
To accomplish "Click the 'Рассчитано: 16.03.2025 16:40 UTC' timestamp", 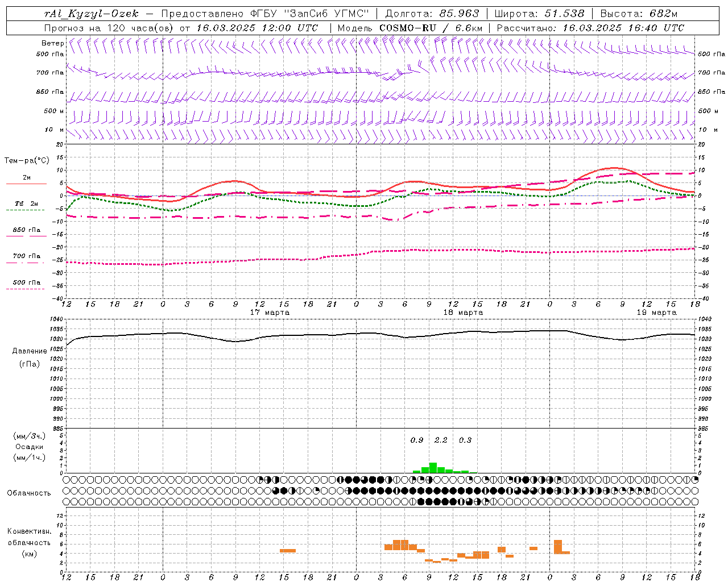I will tap(590, 28).
